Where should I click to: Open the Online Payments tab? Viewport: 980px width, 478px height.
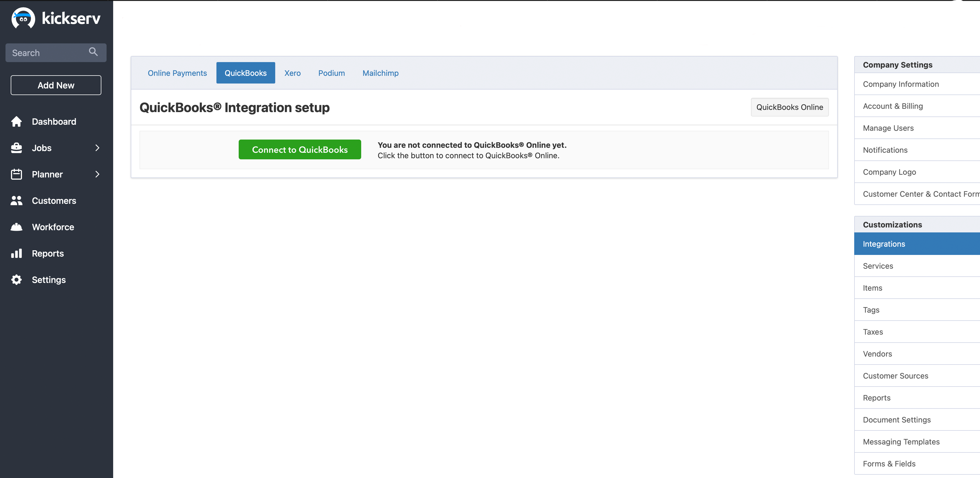(x=177, y=73)
